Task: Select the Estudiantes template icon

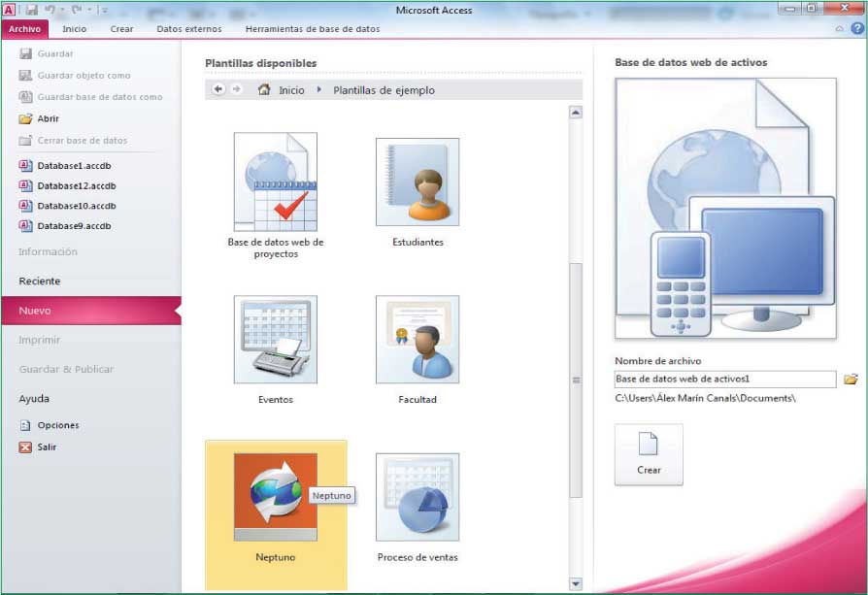Action: (417, 182)
